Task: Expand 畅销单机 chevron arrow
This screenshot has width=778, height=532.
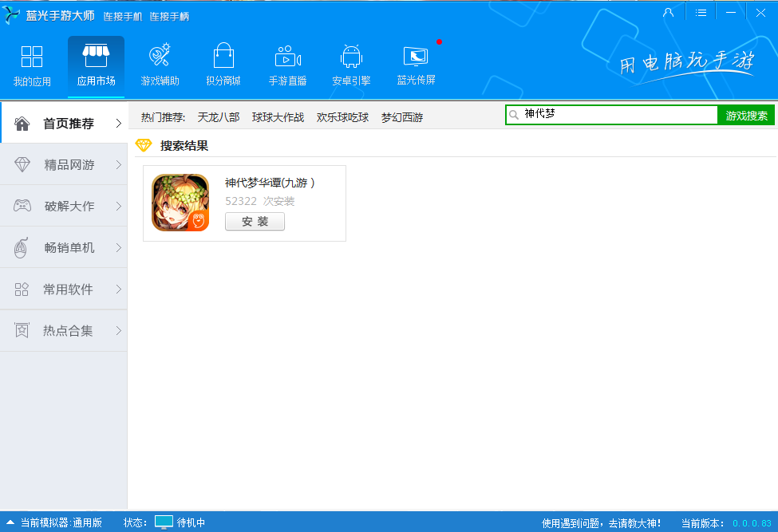Action: (119, 247)
